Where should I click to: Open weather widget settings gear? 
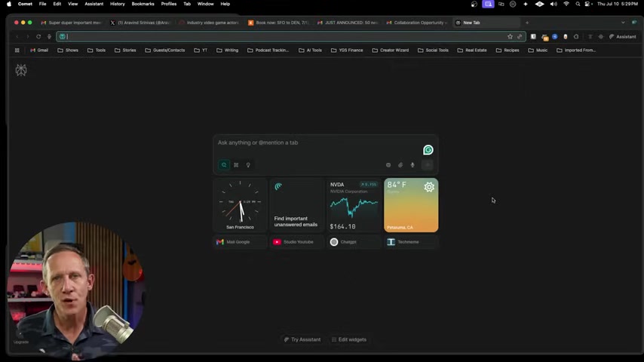[x=429, y=187]
